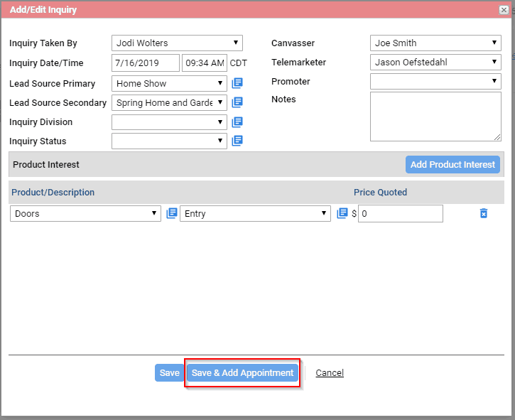Click the Cancel link
The image size is (515, 420).
[330, 372]
